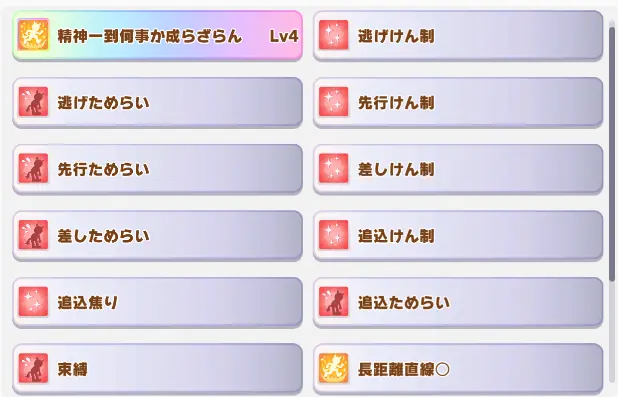Select the 差しためらい skill entry

click(x=157, y=235)
